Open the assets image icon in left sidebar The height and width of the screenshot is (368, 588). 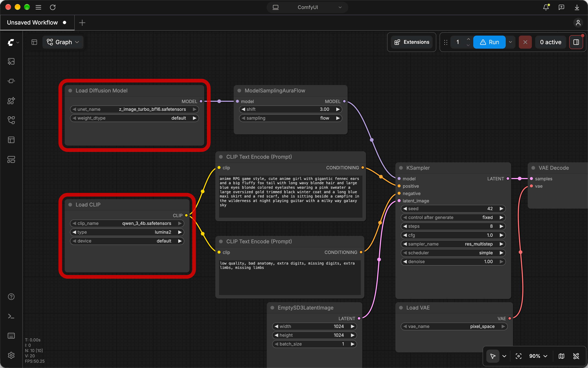[x=11, y=61]
